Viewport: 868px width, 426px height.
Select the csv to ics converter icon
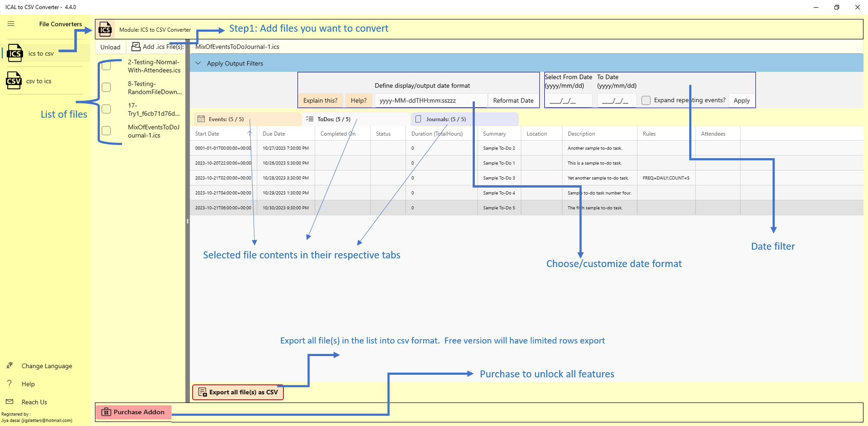(14, 81)
